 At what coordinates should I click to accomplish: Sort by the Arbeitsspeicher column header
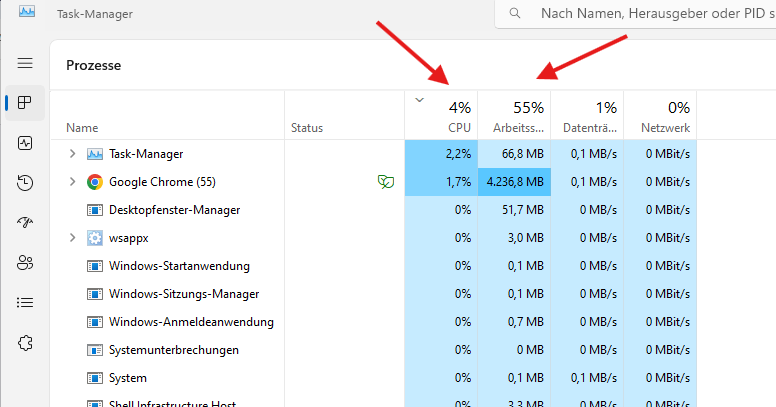(518, 128)
